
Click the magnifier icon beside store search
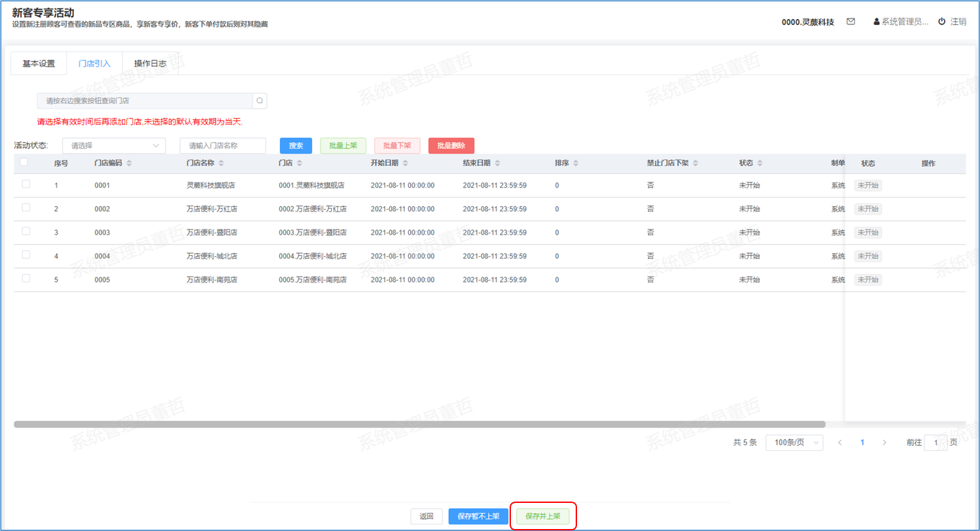(260, 101)
